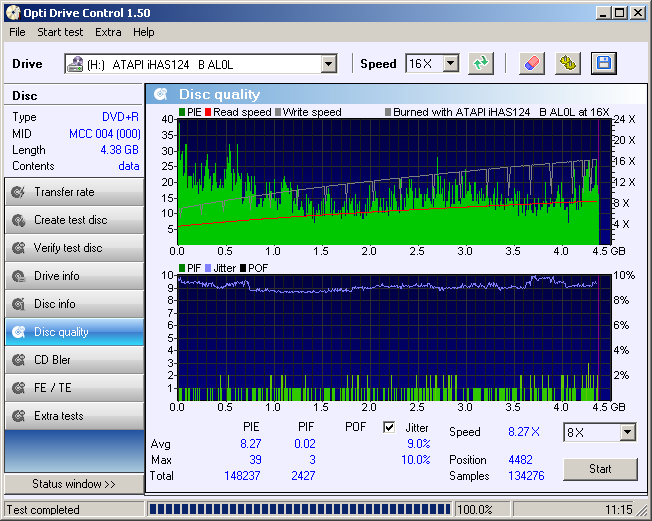Click the Drive info sidebar icon
This screenshot has width=652, height=521.
tap(18, 276)
